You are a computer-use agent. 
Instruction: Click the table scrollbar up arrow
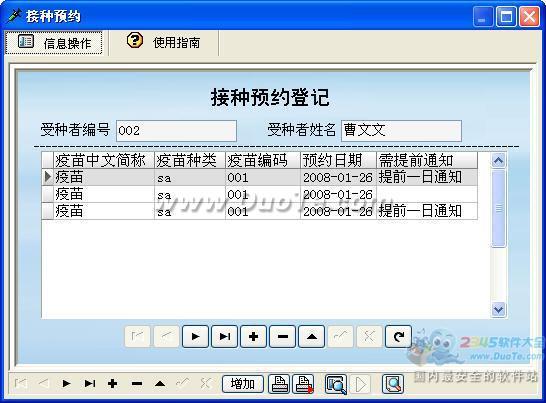(x=498, y=161)
